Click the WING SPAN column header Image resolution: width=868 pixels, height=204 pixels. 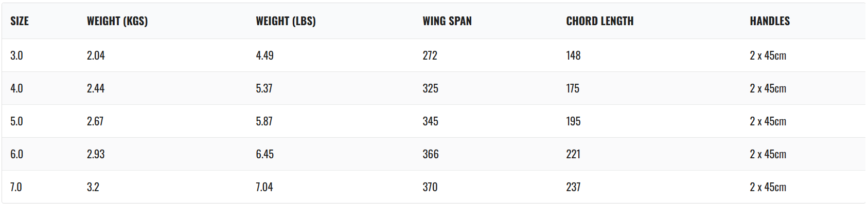[447, 21]
